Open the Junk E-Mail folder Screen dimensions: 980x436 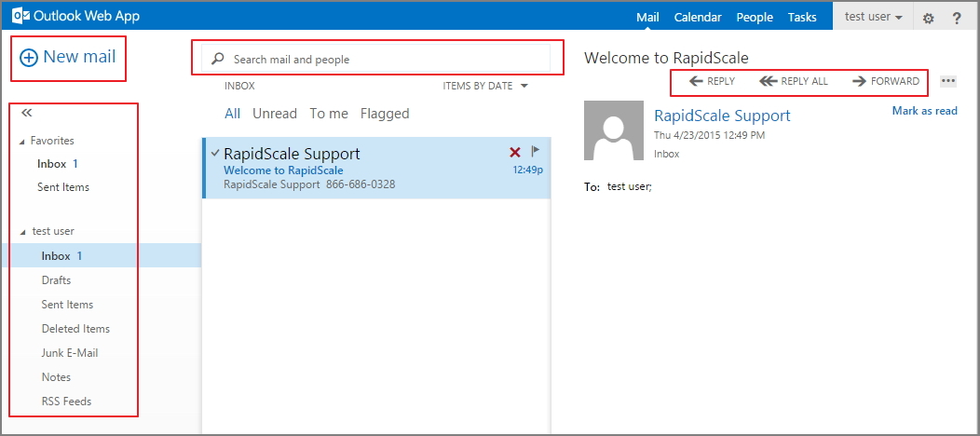coord(70,353)
